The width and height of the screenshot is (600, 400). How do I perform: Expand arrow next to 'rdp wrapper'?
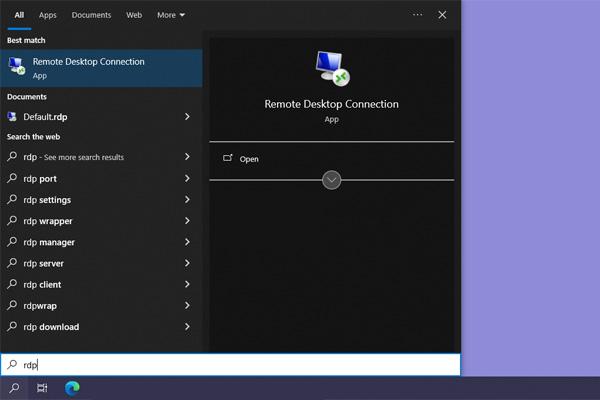coord(187,220)
